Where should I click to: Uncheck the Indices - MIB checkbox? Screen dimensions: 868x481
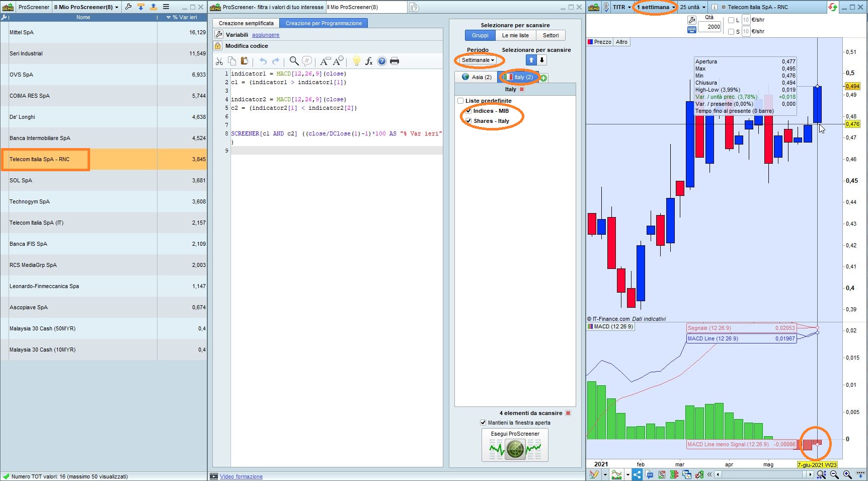tap(468, 111)
